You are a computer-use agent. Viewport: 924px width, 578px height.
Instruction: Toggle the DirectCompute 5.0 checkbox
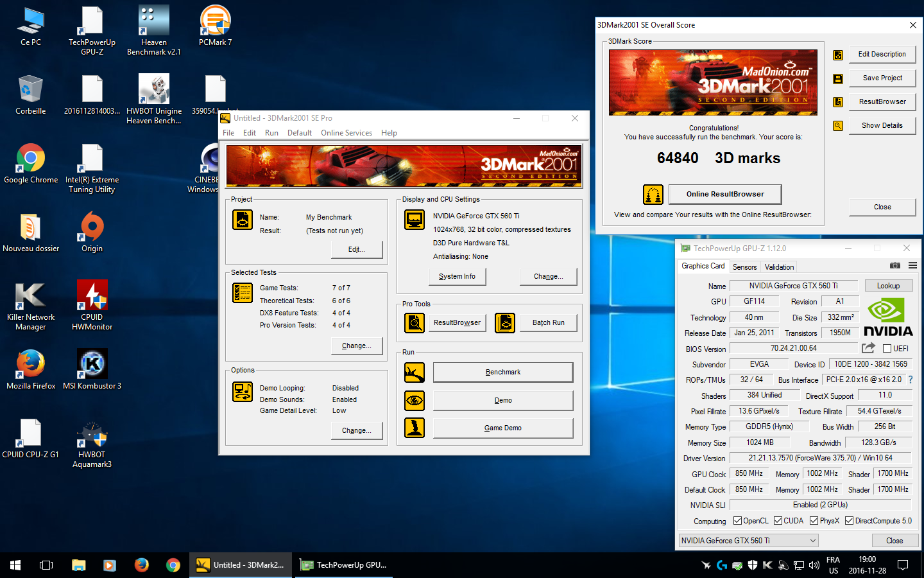849,521
